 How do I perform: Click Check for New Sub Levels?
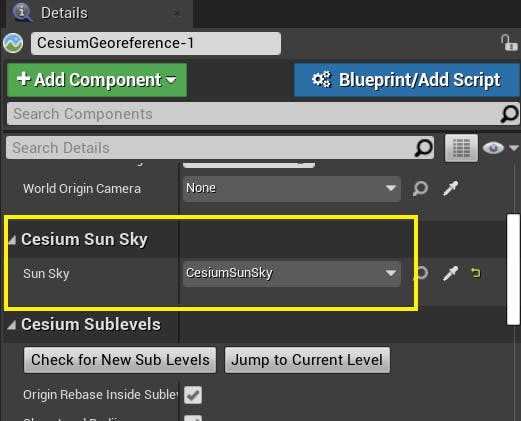coord(120,360)
